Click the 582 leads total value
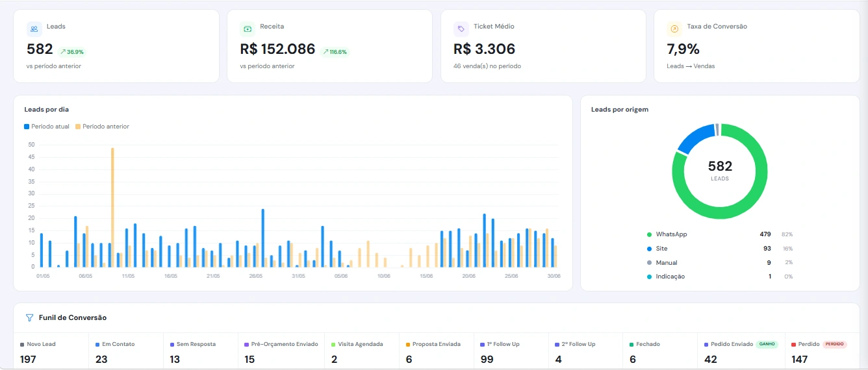The height and width of the screenshot is (370, 868). pos(40,49)
